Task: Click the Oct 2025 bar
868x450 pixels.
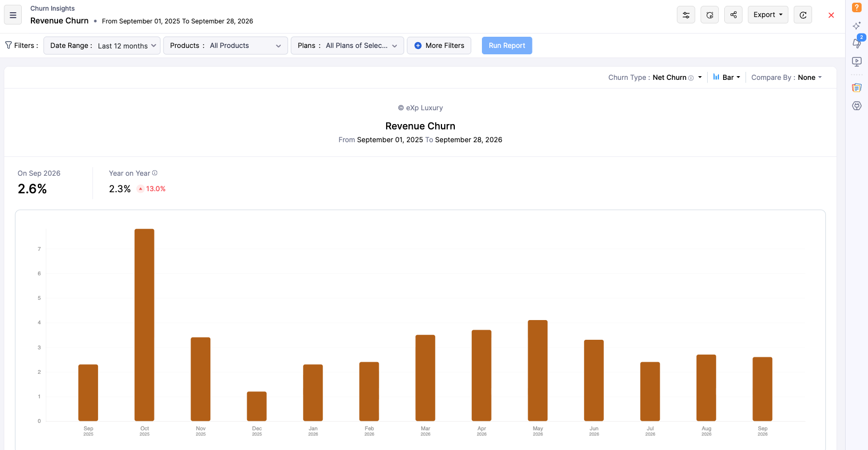Action: [144, 325]
